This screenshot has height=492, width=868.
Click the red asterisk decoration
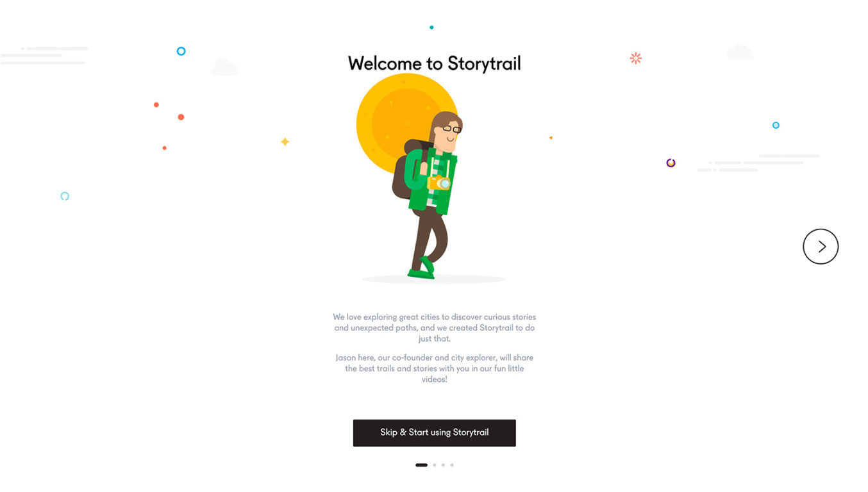tap(635, 58)
